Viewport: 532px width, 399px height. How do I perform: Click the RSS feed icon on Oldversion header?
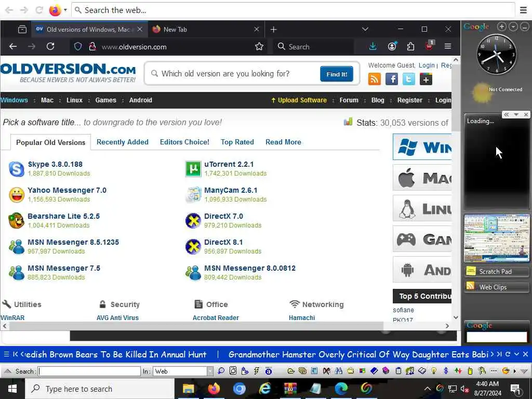(374, 79)
